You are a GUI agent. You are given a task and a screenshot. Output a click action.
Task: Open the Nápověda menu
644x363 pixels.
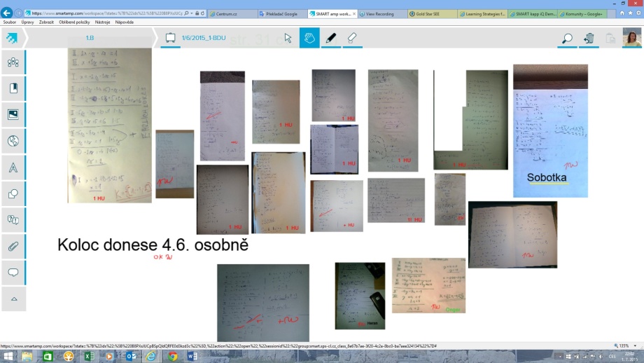coord(125,22)
